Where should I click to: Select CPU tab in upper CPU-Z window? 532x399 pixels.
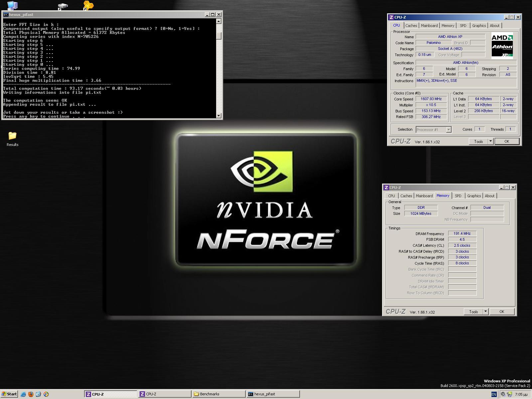pyautogui.click(x=397, y=25)
